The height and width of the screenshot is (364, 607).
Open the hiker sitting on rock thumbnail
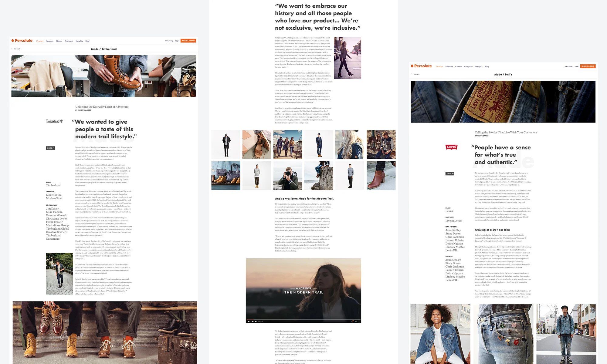[319, 176]
